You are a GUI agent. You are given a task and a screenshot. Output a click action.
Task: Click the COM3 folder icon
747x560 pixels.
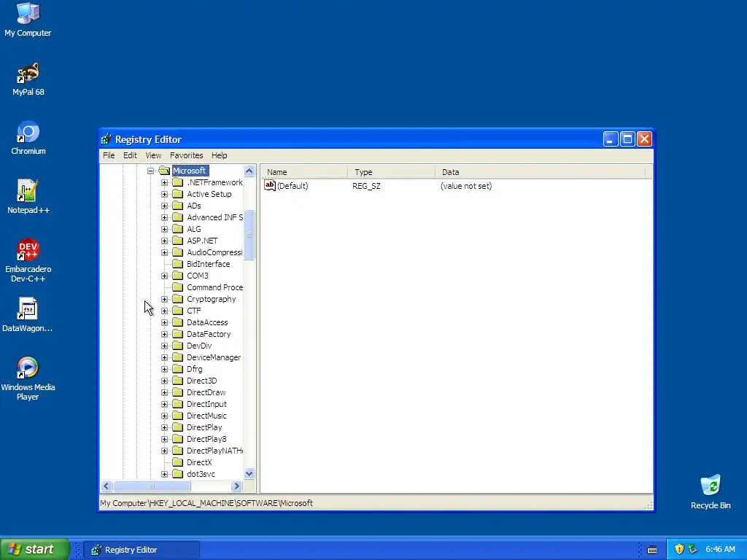click(x=178, y=276)
